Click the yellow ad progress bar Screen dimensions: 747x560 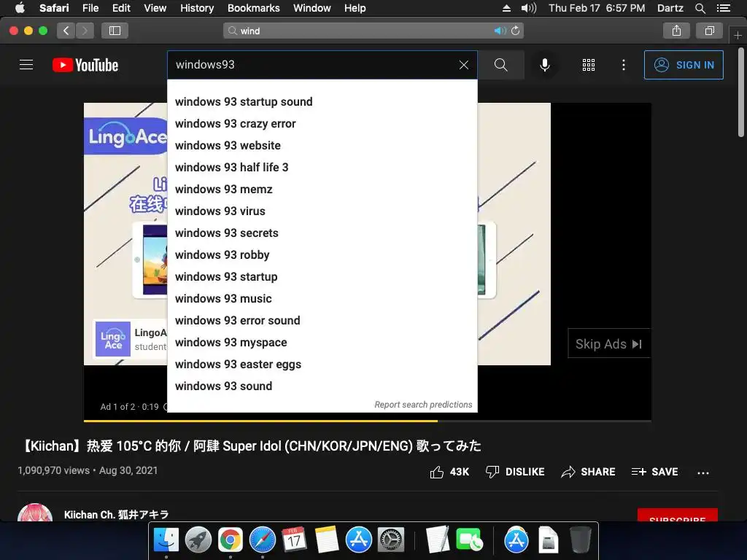pyautogui.click(x=260, y=421)
